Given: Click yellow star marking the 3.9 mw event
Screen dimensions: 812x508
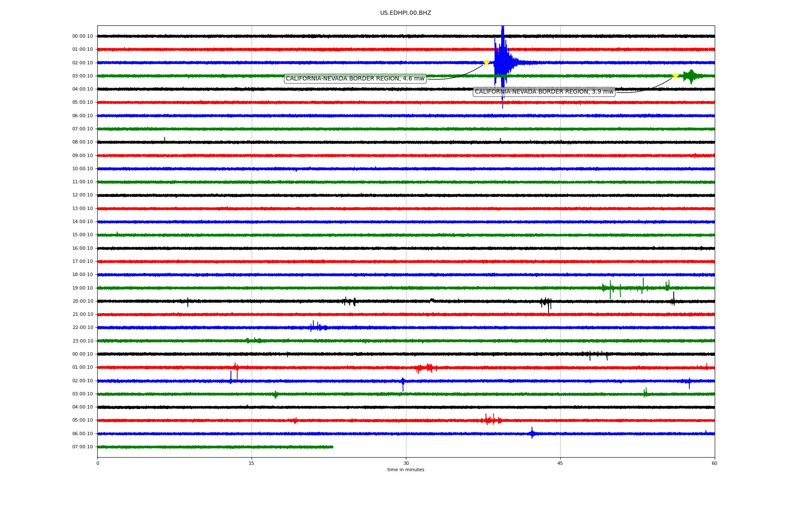Looking at the screenshot, I should coord(675,76).
